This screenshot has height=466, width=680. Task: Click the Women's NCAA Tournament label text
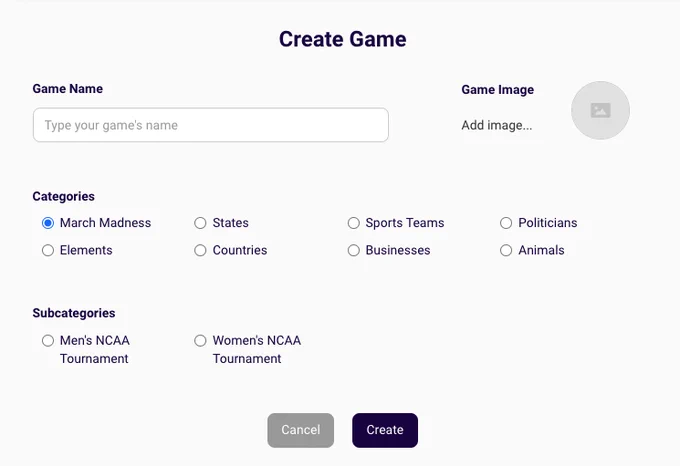click(x=257, y=349)
